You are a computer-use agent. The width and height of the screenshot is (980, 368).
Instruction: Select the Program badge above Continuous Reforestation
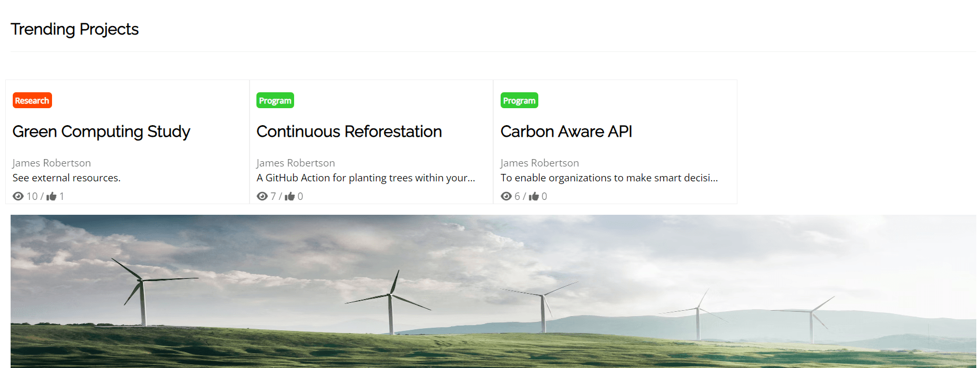(275, 100)
